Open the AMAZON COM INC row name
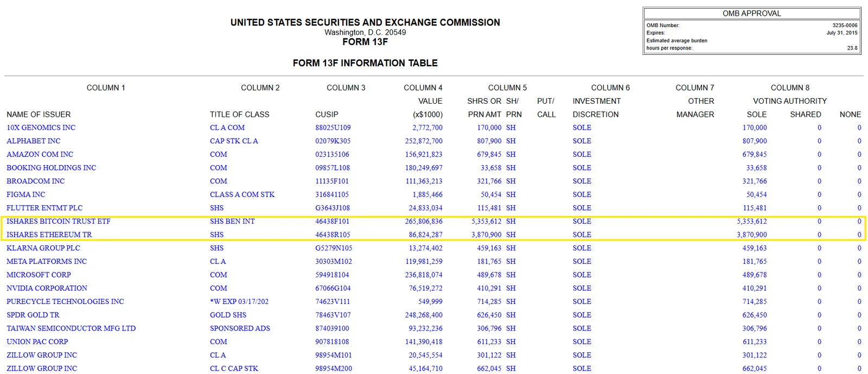Screen dimensions: 868x374 pos(40,155)
